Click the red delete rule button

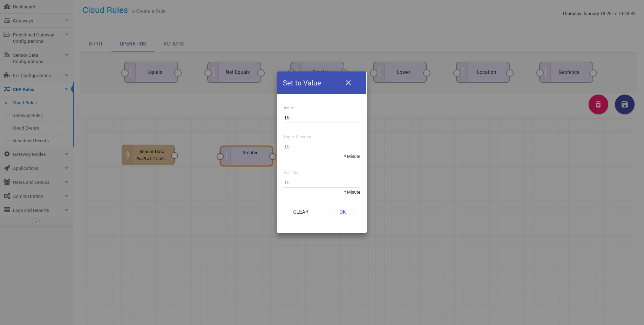click(598, 104)
